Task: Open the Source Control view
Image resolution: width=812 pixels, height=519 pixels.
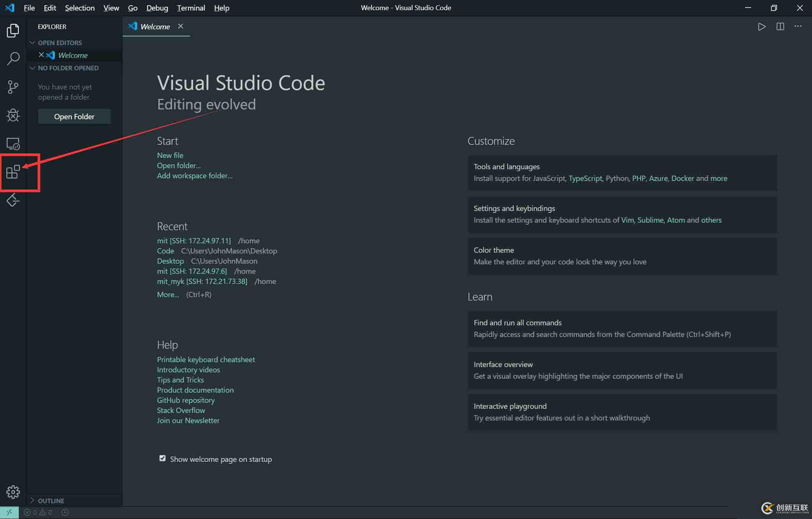Action: (13, 87)
